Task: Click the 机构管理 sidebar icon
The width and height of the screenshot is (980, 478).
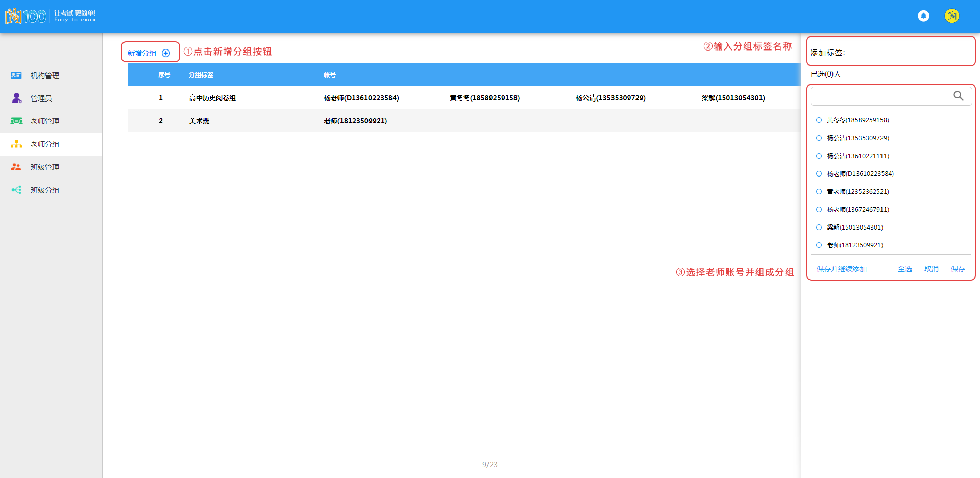Action: coord(16,76)
